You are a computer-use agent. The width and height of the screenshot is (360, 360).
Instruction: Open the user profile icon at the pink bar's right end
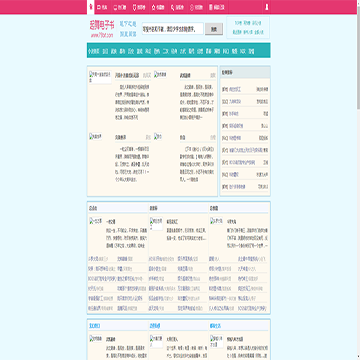[267, 7]
